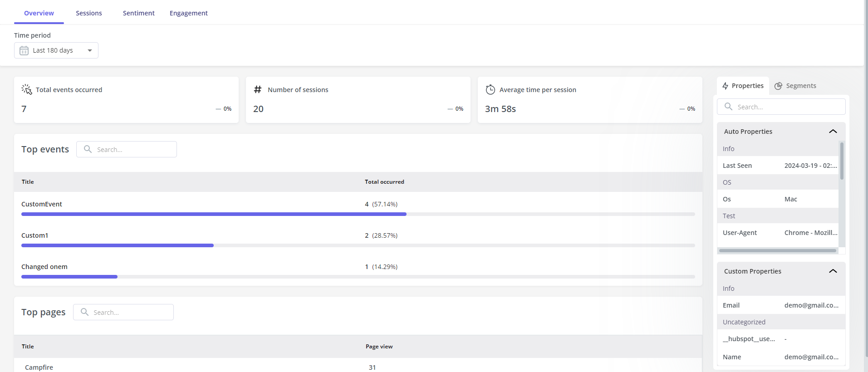868x372 pixels.
Task: Click the clock icon for Average time
Action: [490, 90]
